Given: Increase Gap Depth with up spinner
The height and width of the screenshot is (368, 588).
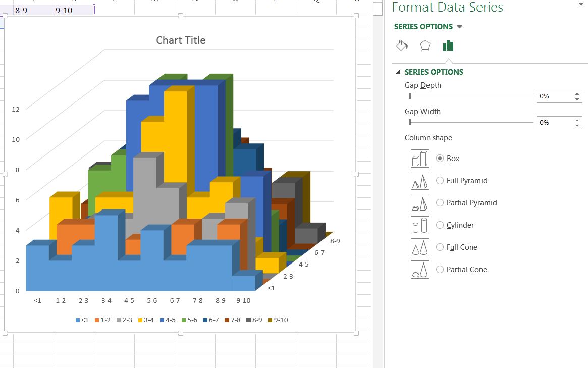Looking at the screenshot, I should point(577,93).
